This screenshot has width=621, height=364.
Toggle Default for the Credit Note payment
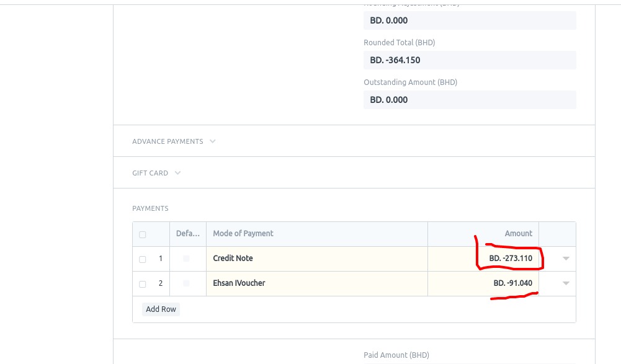coord(187,259)
